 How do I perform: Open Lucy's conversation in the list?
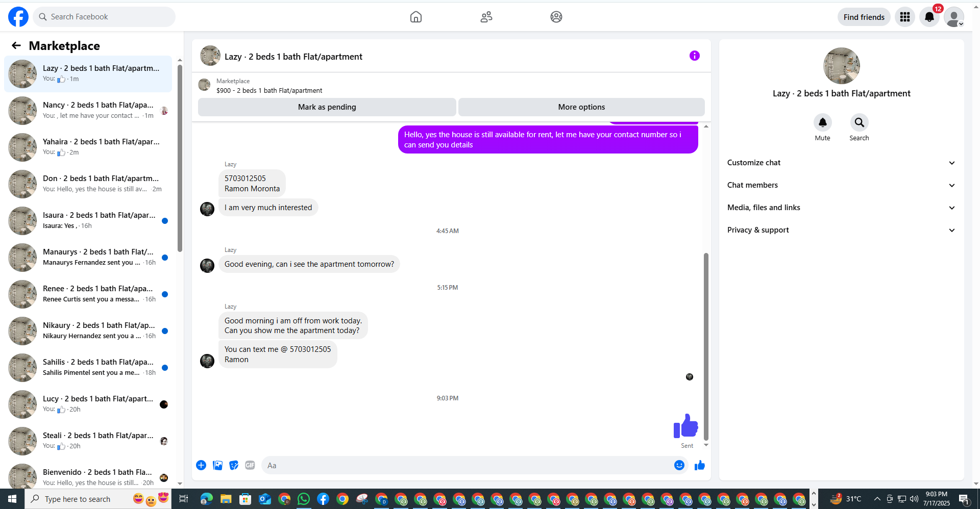[x=88, y=404]
